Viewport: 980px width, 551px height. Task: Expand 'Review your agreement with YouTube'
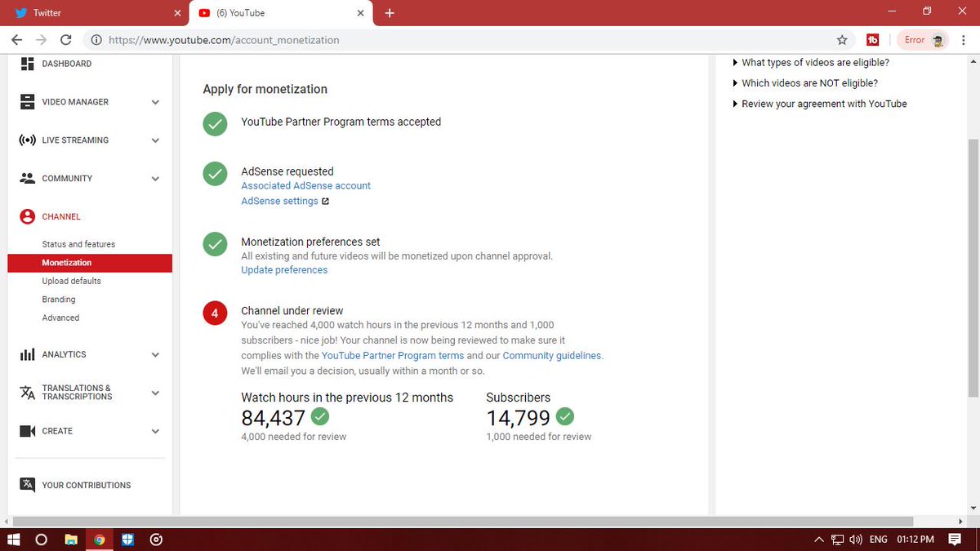tap(820, 104)
